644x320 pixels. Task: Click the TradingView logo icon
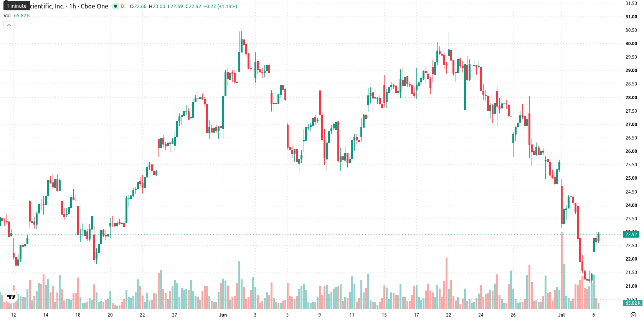point(12,297)
